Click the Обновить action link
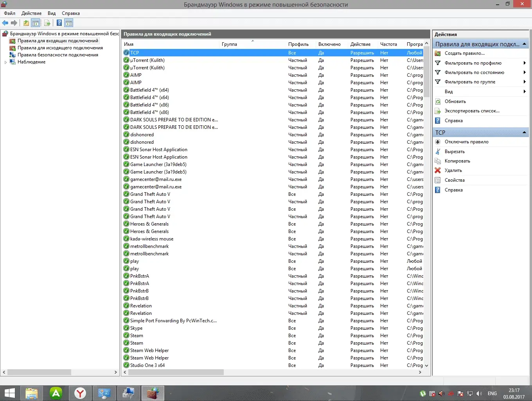 455,101
